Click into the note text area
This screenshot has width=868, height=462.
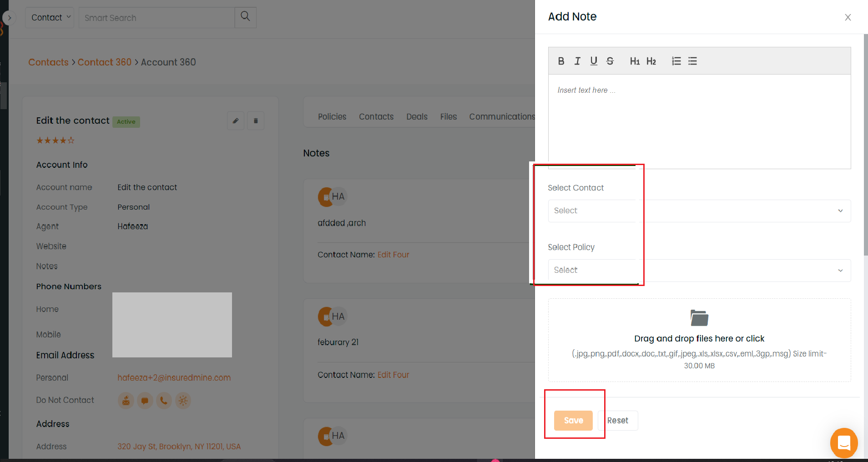click(699, 121)
